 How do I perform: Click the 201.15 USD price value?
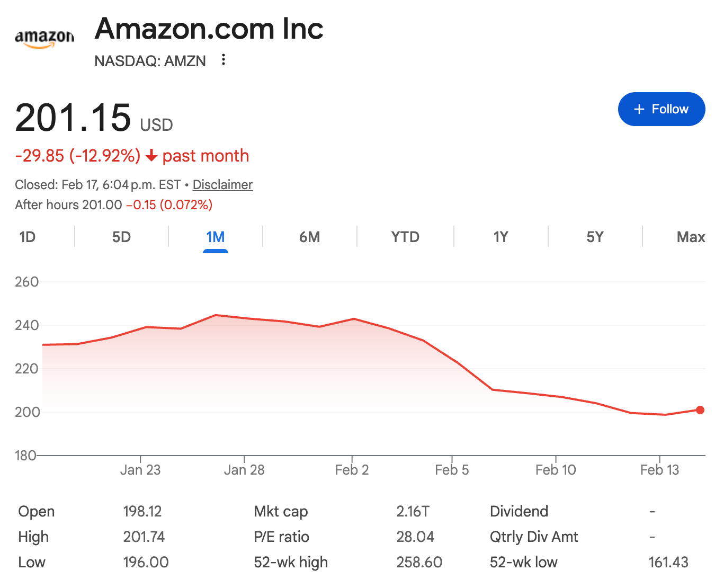click(x=73, y=118)
